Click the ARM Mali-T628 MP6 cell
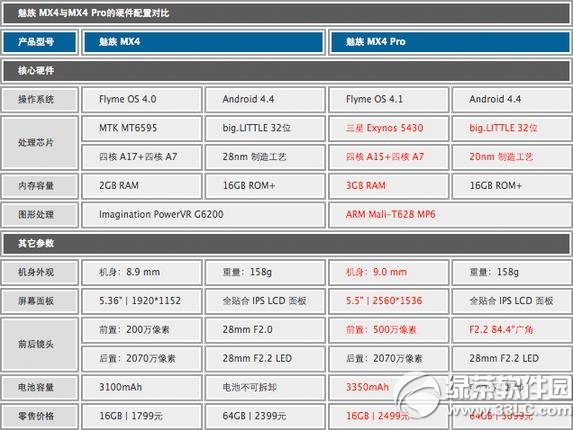Image resolution: width=573 pixels, height=430 pixels. pyautogui.click(x=450, y=215)
